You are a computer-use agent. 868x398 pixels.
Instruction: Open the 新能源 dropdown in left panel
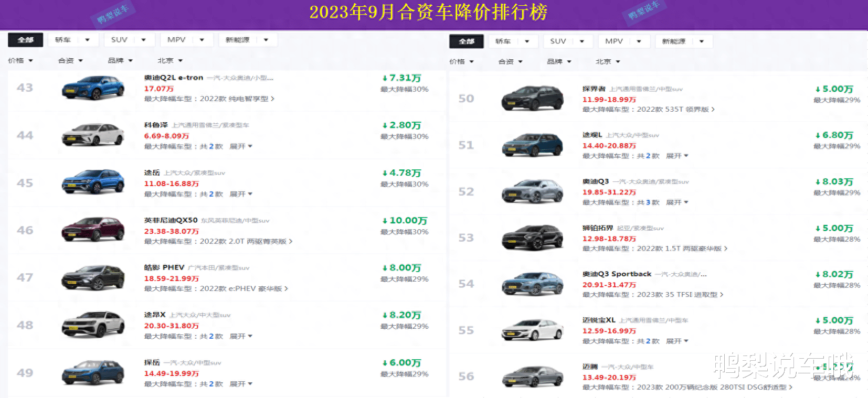point(248,40)
